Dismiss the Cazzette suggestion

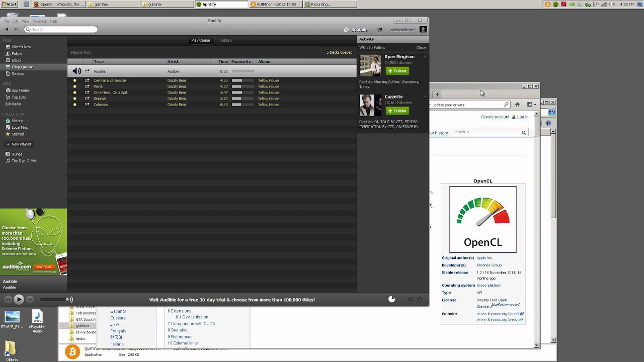(x=425, y=96)
